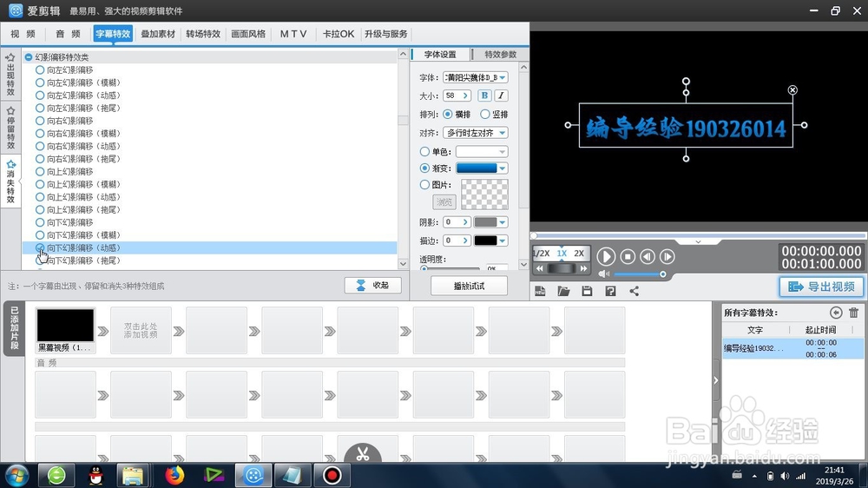Select the 黑幕视频 clip thumbnail
The width and height of the screenshot is (868, 488).
coord(65,325)
